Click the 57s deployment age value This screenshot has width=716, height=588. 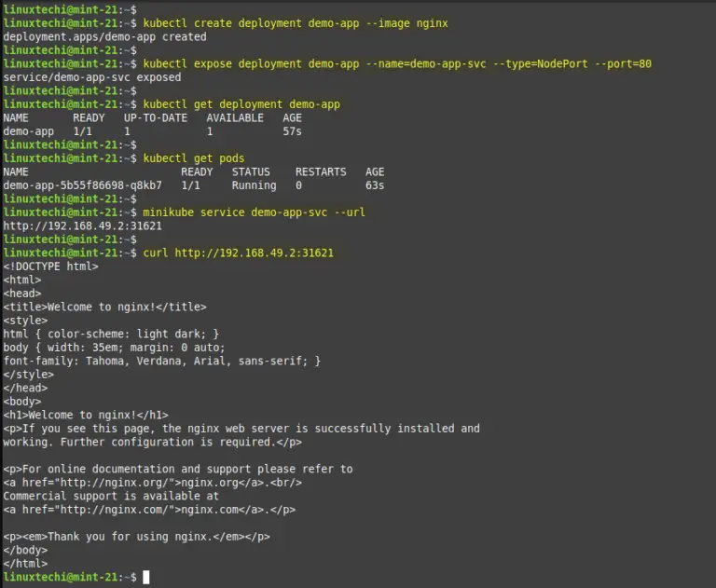292,131
